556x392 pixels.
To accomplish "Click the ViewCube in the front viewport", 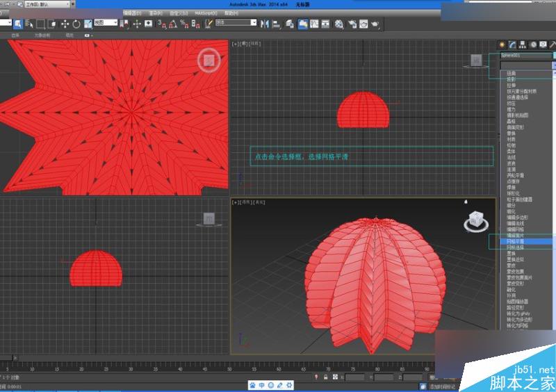I will pyautogui.click(x=476, y=60).
